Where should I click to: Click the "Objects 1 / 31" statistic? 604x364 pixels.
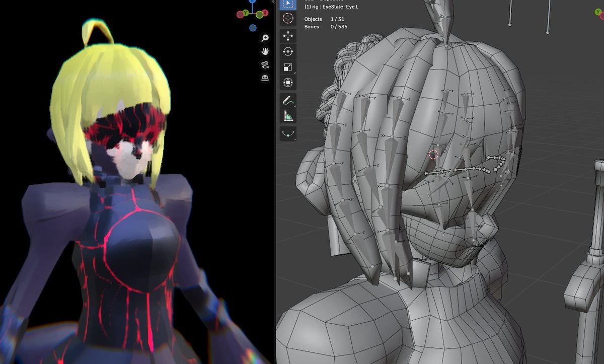(x=325, y=19)
